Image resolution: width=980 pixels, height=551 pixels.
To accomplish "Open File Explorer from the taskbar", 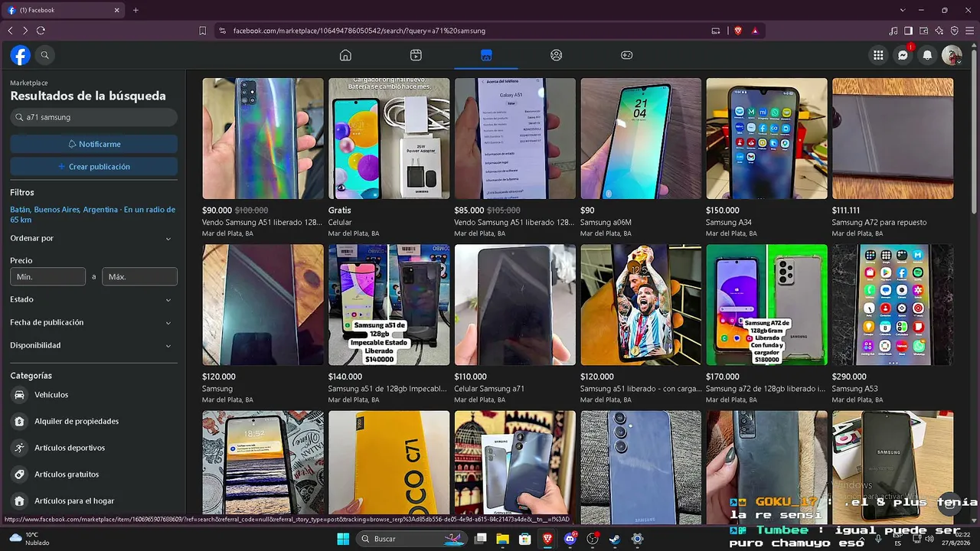I will 503,539.
